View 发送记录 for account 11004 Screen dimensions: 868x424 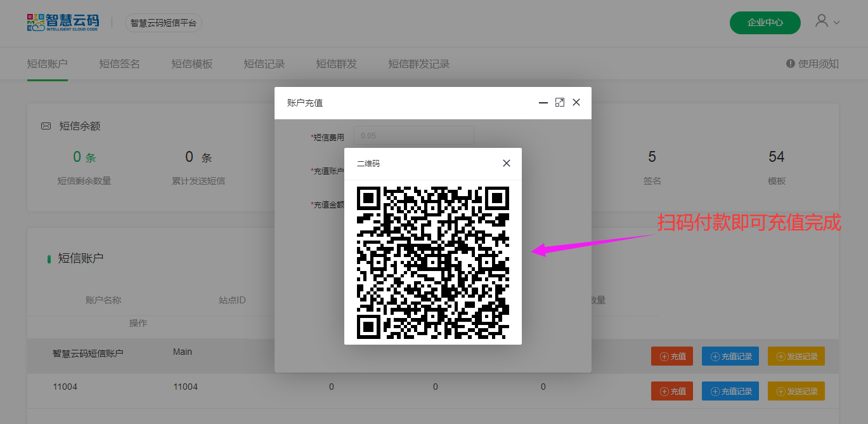click(796, 391)
